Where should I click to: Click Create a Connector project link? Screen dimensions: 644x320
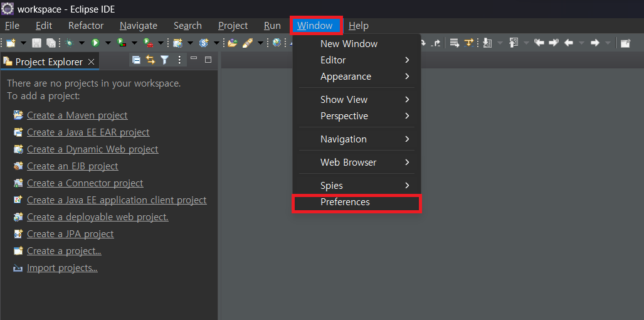85,183
